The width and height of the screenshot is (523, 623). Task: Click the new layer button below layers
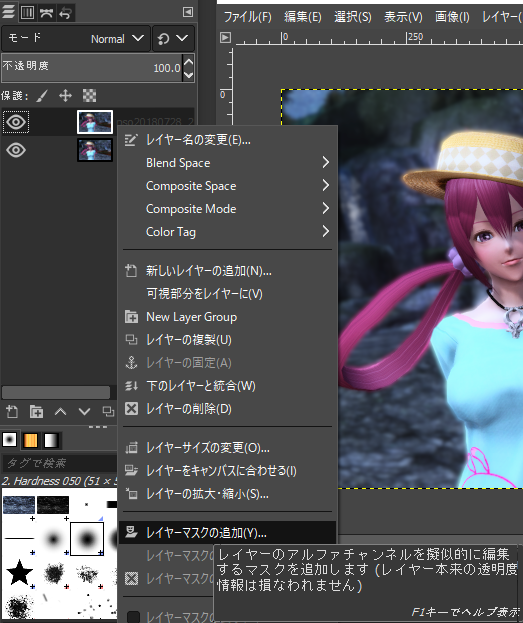coord(12,412)
